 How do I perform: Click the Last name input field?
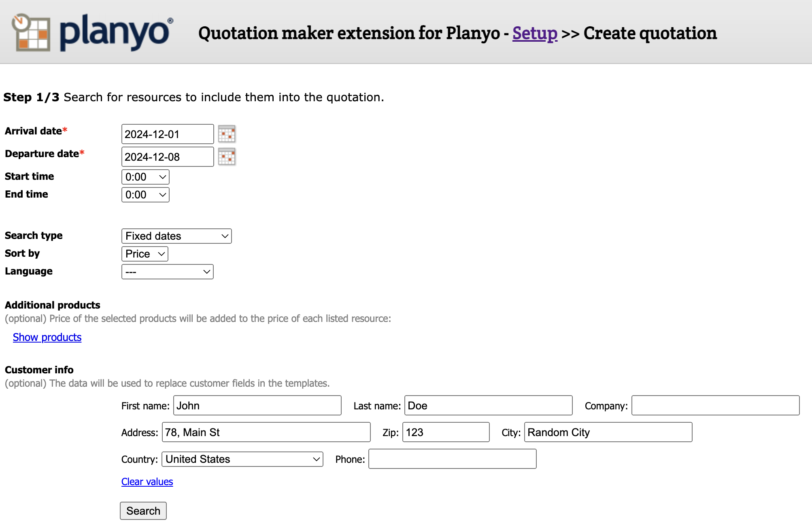tap(488, 406)
